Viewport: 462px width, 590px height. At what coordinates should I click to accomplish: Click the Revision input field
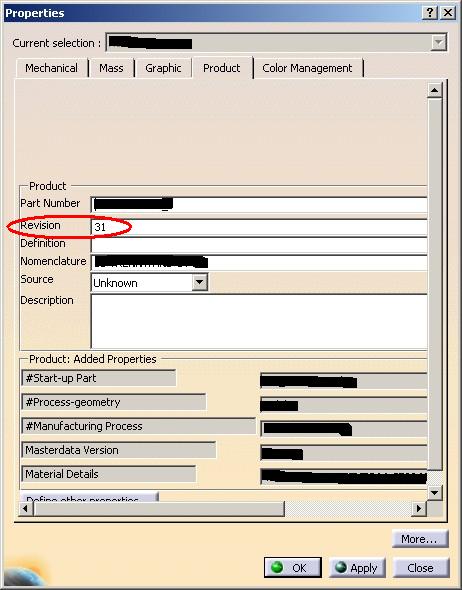point(259,227)
